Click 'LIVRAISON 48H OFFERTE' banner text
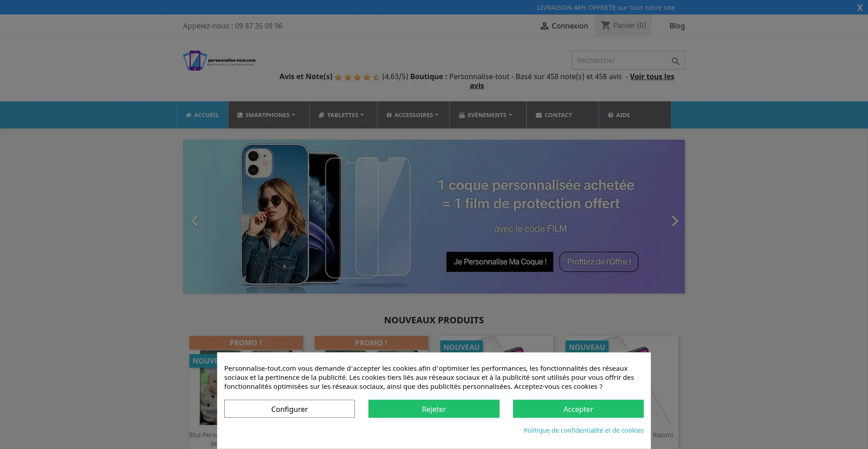This screenshot has width=868, height=449. [606, 8]
